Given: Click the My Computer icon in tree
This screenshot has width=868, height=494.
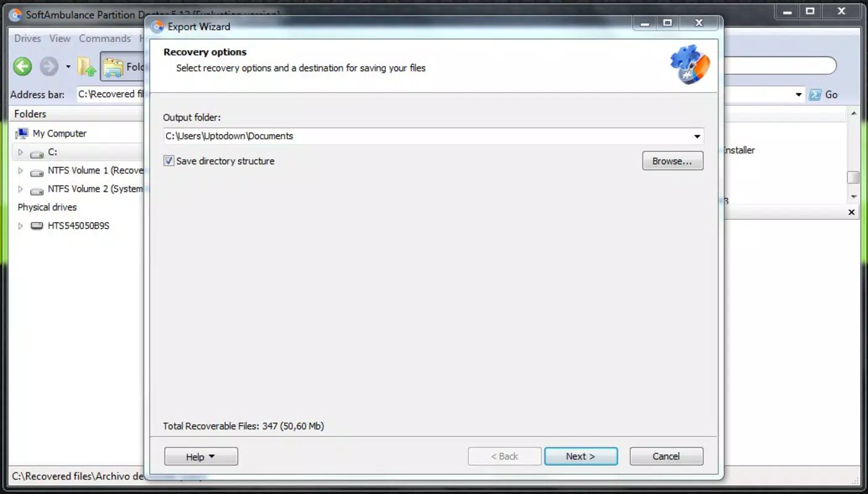Looking at the screenshot, I should [x=22, y=133].
